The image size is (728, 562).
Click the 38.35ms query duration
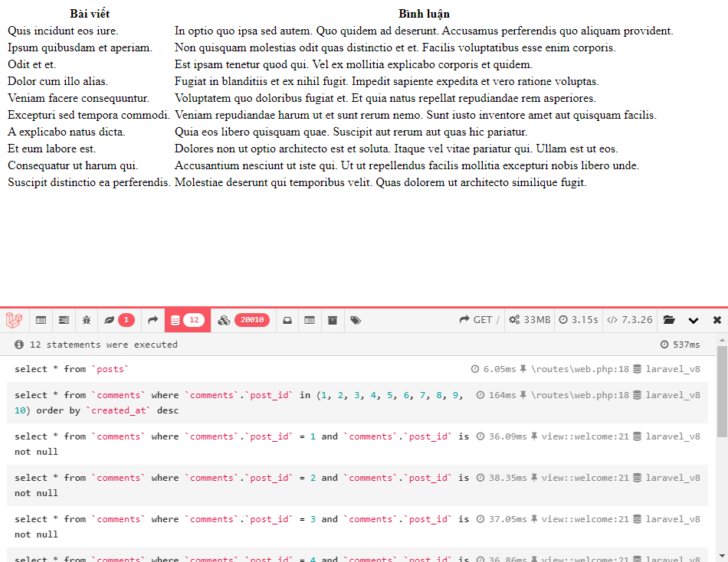[x=502, y=478]
